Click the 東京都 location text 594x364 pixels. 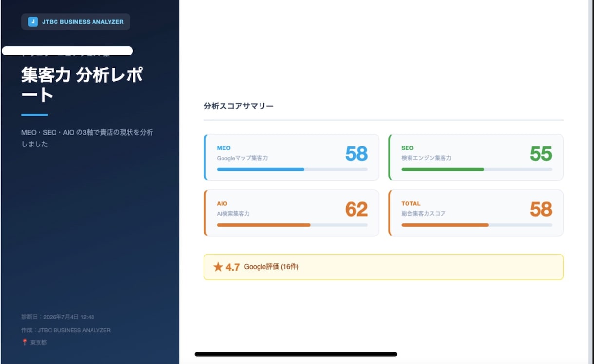(38, 343)
